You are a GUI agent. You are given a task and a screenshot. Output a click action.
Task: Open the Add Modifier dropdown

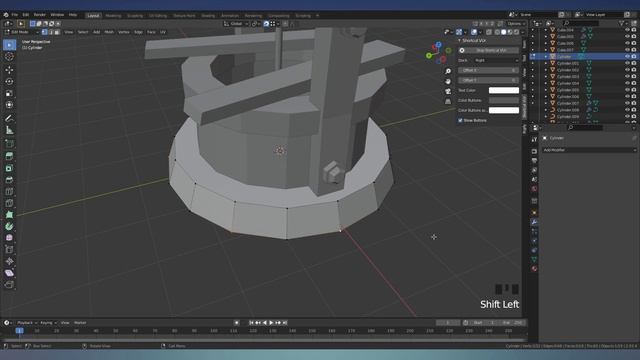click(x=589, y=150)
